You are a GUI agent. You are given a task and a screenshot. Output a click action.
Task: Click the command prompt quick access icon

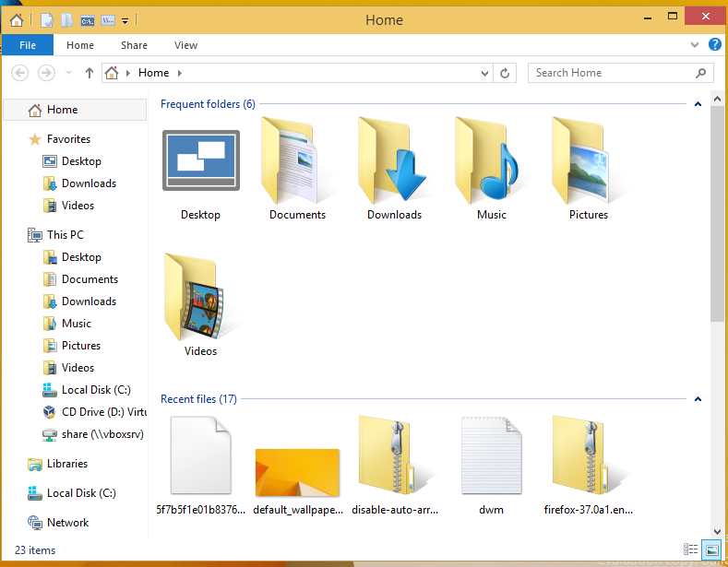click(88, 21)
